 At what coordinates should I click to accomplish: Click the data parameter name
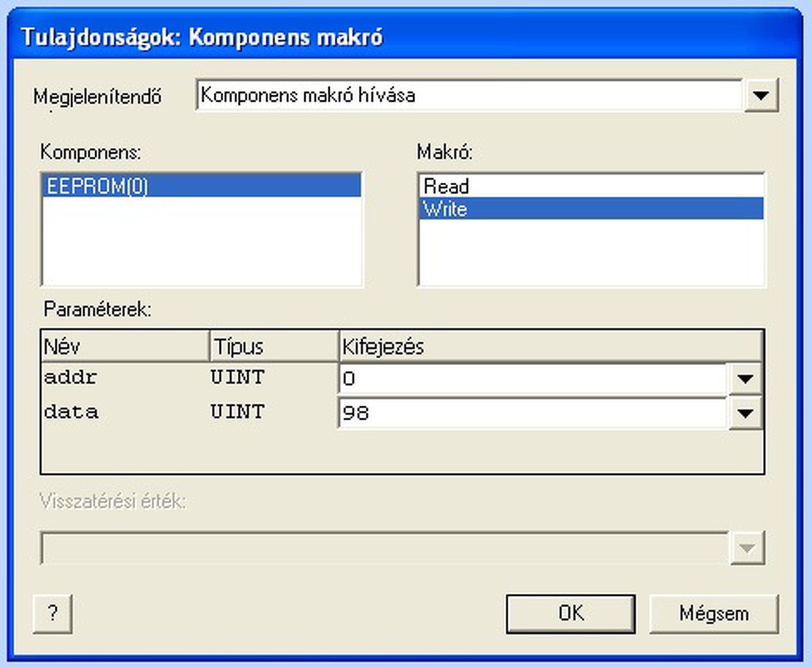pyautogui.click(x=71, y=412)
